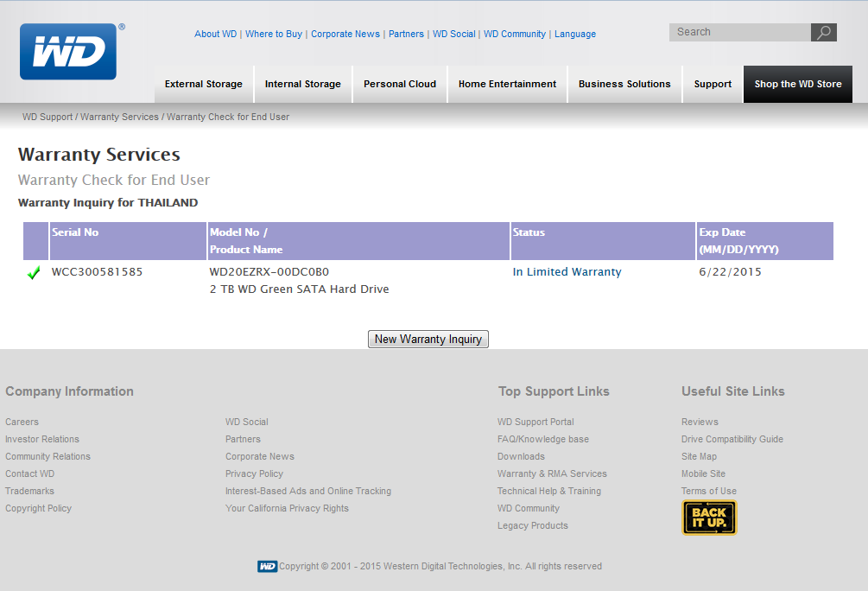Image resolution: width=868 pixels, height=591 pixels.
Task: Open the Site Map link
Action: [x=700, y=456]
